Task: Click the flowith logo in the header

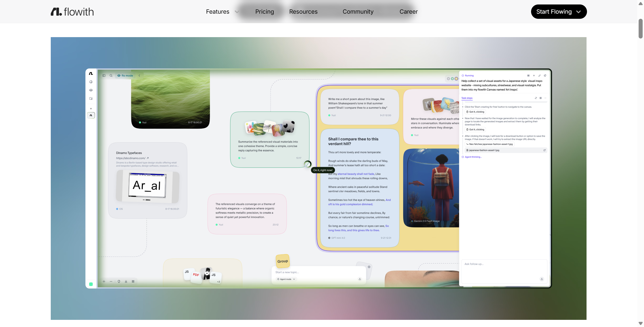Action: 72,11
